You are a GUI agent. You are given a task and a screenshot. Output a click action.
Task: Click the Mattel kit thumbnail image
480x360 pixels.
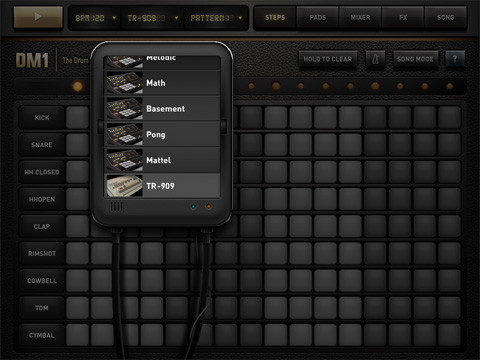tap(124, 160)
